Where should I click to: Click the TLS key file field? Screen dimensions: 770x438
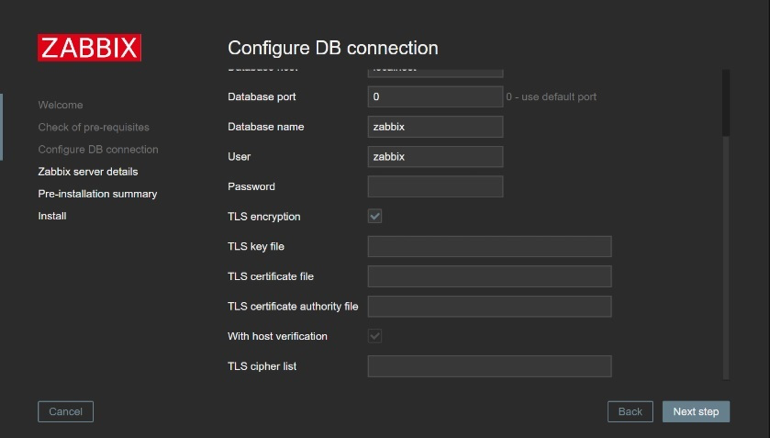click(490, 246)
